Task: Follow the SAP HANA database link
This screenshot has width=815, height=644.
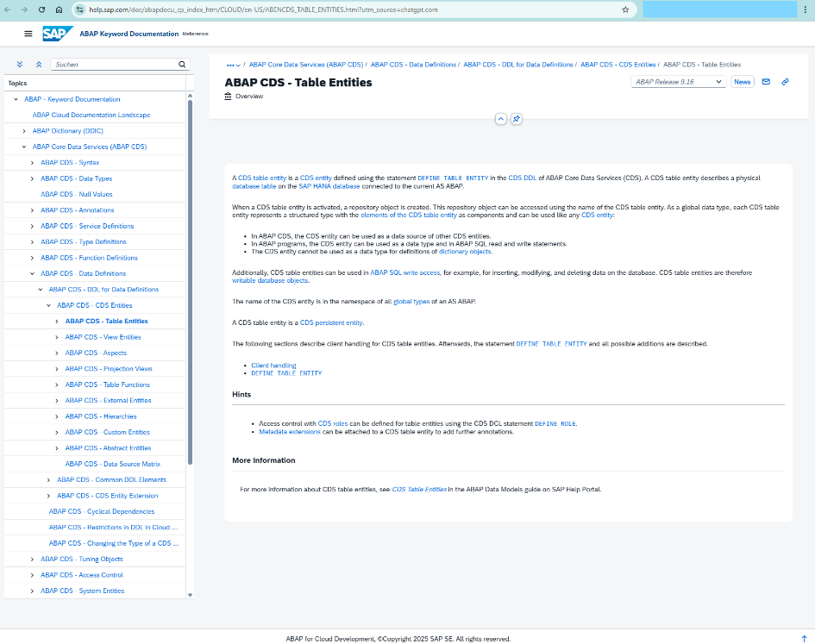Action: 329,186
